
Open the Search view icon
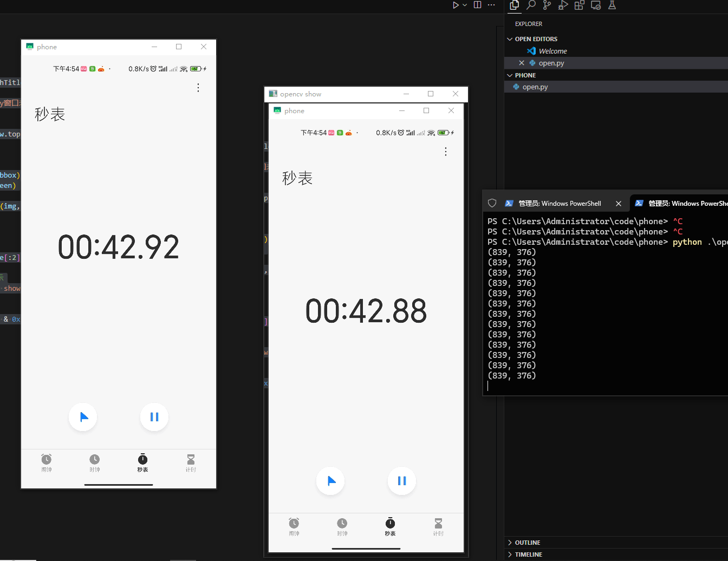(x=531, y=5)
